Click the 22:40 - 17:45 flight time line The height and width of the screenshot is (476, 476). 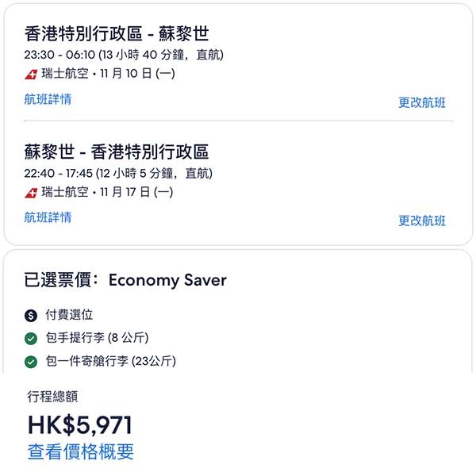[119, 173]
